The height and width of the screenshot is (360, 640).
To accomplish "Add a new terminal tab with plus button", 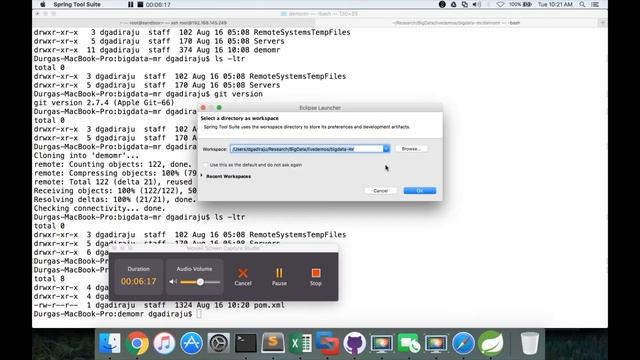I will pos(602,23).
